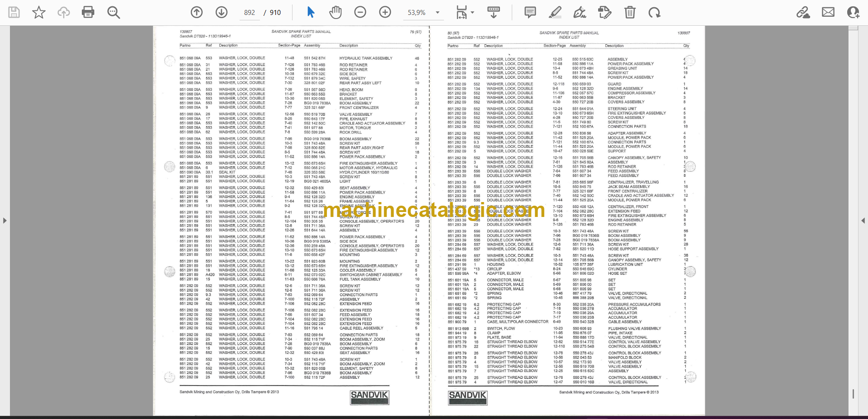Click the SWITCHGEAR CABINET ASSEMBLY entry
Screen dimensions: 868x419
371,275
